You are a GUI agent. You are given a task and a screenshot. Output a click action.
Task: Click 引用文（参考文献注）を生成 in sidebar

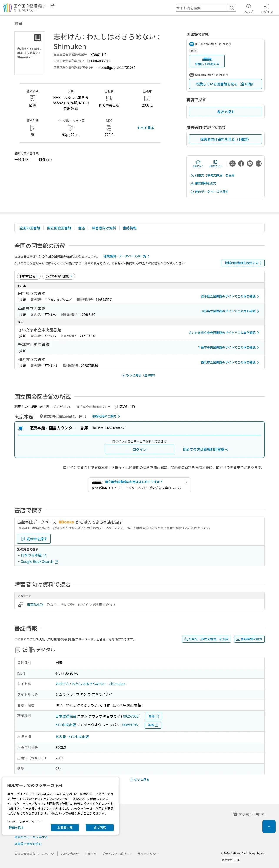pos(212,175)
